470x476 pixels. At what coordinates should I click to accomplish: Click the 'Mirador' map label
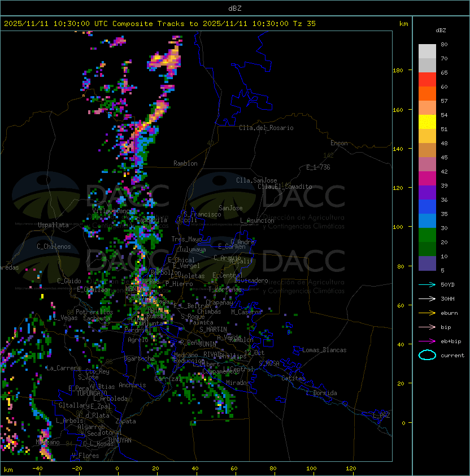(238, 383)
